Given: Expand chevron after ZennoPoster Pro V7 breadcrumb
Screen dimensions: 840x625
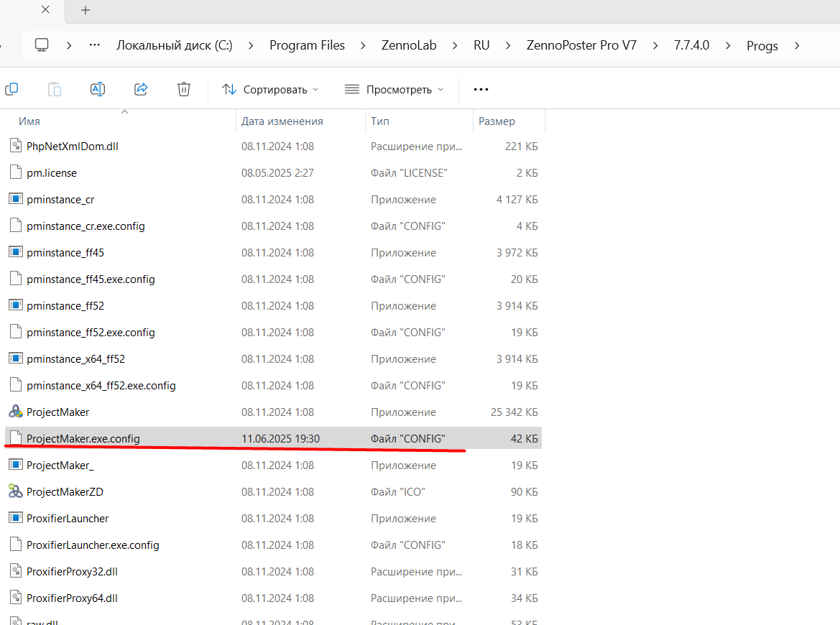Looking at the screenshot, I should pos(655,45).
